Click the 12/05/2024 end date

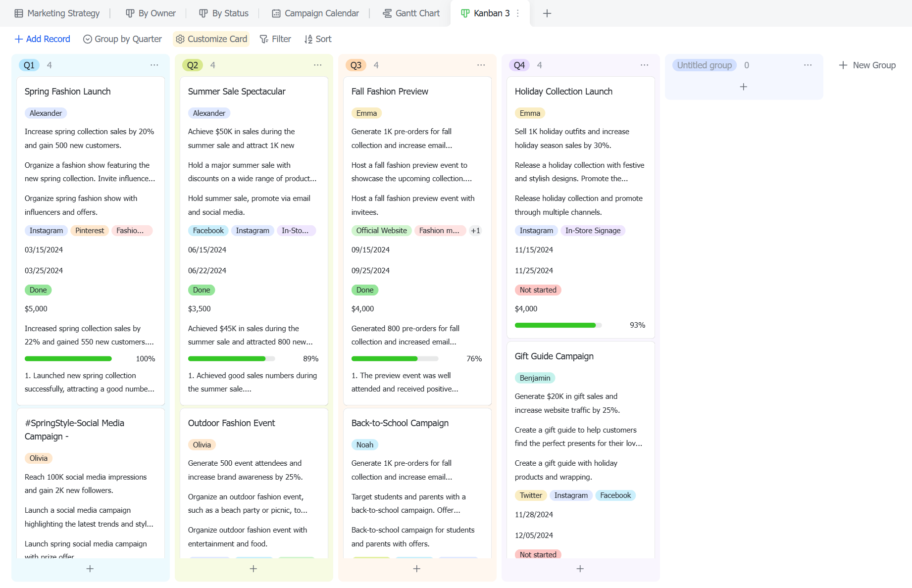pos(534,536)
